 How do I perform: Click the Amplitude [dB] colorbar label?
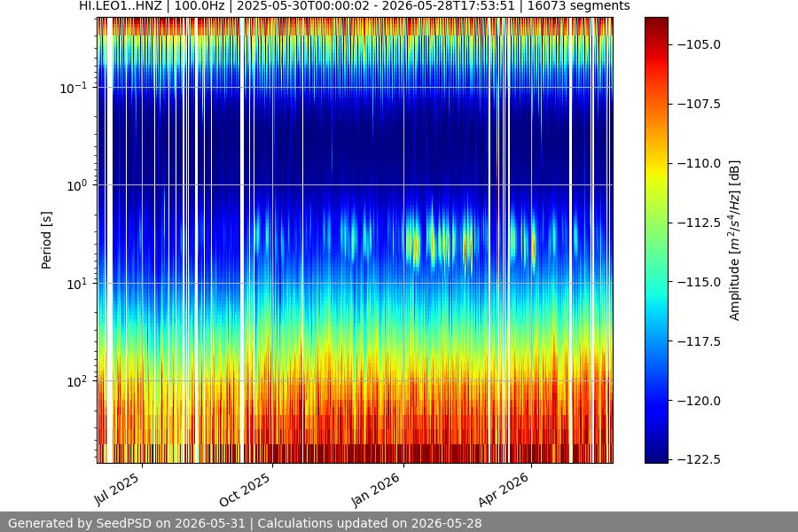(x=734, y=240)
